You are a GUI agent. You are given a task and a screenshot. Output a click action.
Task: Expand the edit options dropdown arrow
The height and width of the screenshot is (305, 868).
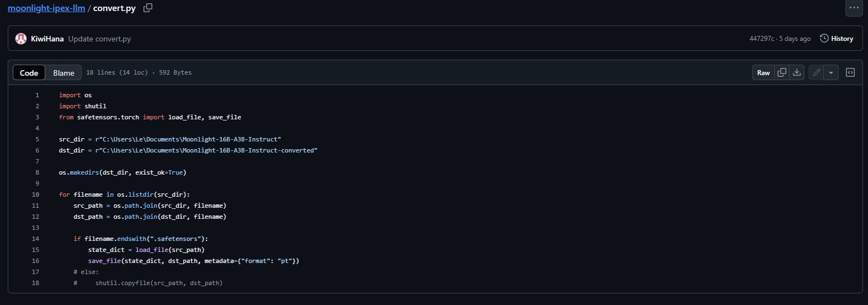click(x=831, y=72)
